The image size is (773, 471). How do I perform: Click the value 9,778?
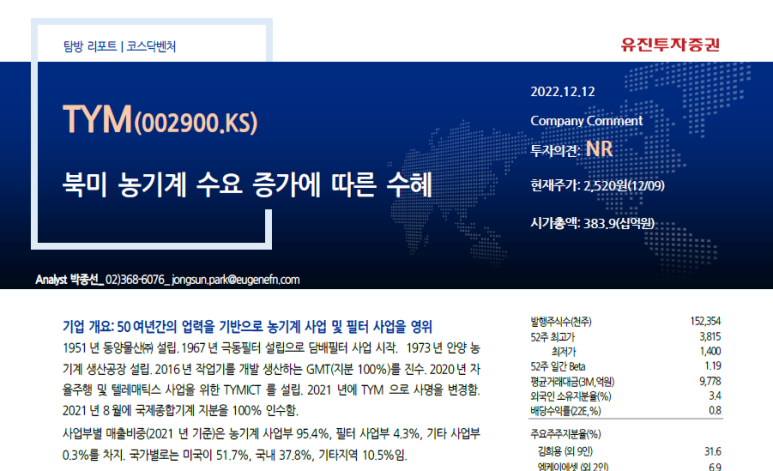[710, 381]
